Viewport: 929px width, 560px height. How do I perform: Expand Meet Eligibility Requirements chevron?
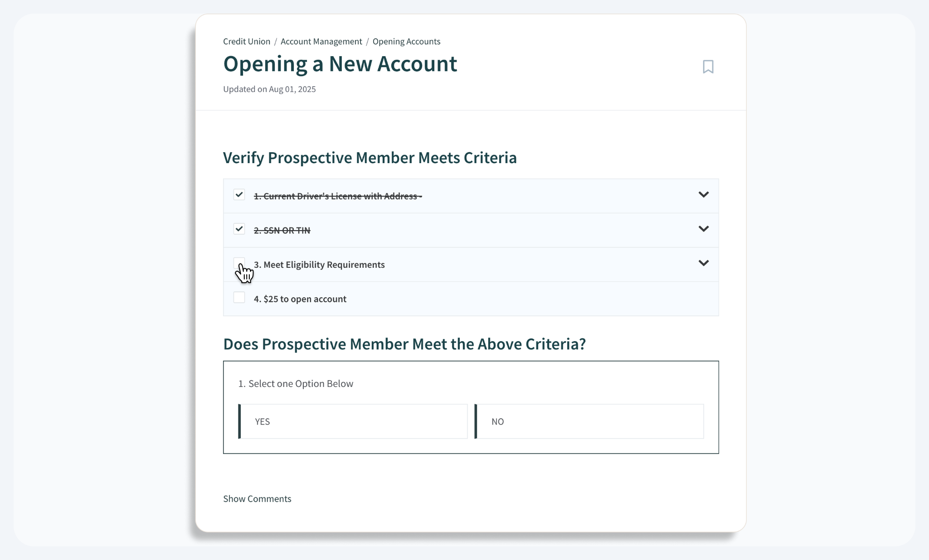(703, 263)
